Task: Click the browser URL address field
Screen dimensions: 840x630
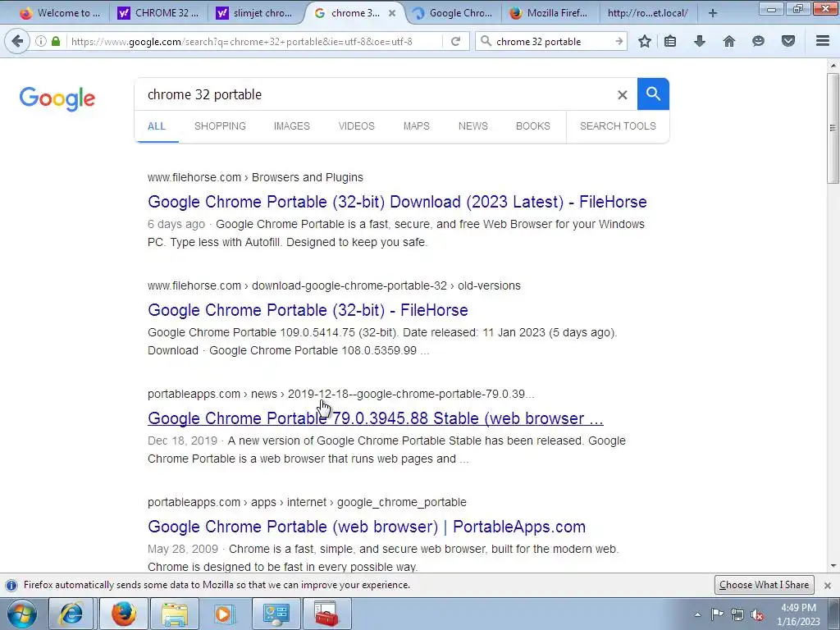Action: [x=255, y=41]
